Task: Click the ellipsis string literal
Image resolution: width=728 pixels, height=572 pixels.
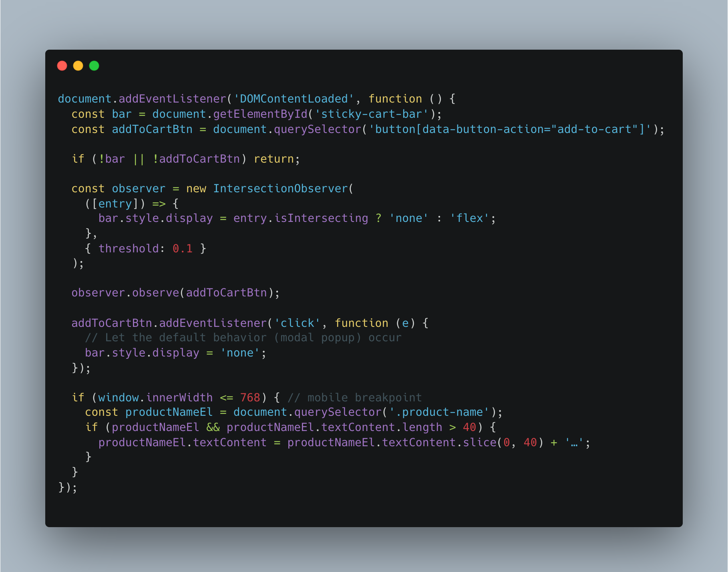Action: pyautogui.click(x=574, y=443)
